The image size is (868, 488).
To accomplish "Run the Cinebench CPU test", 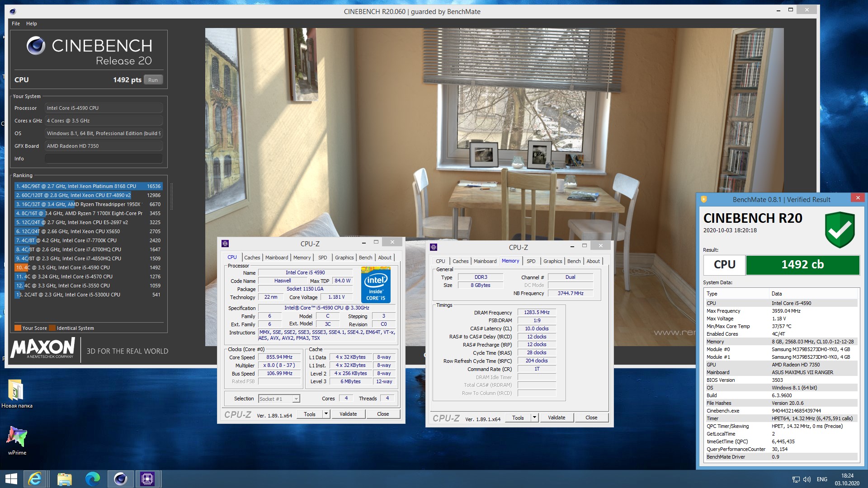I will pos(153,80).
